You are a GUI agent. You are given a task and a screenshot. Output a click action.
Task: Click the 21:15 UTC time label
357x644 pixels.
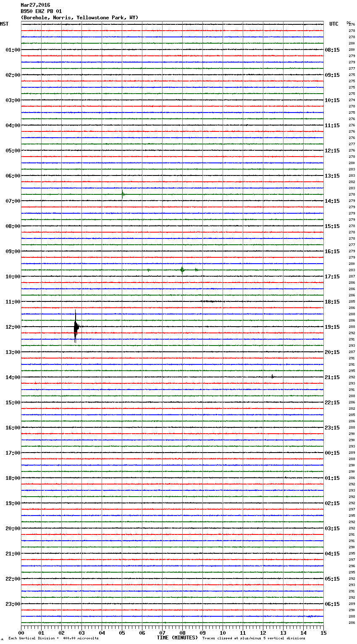tap(332, 377)
